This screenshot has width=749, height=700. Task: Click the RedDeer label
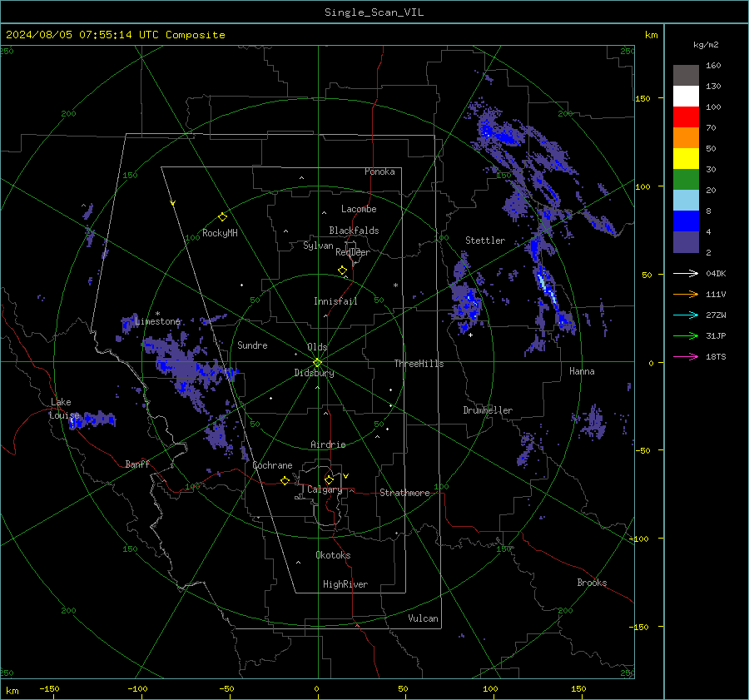pos(353,252)
